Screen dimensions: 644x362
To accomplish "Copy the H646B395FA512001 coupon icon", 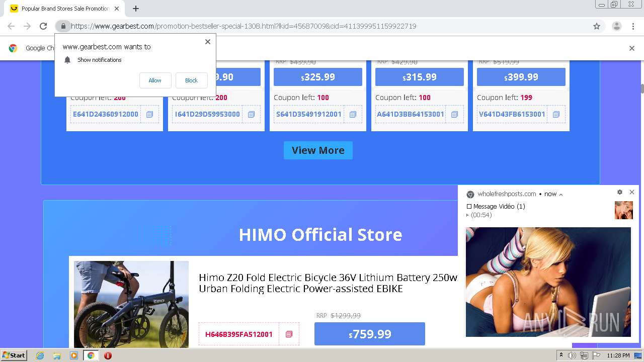I will pyautogui.click(x=289, y=334).
